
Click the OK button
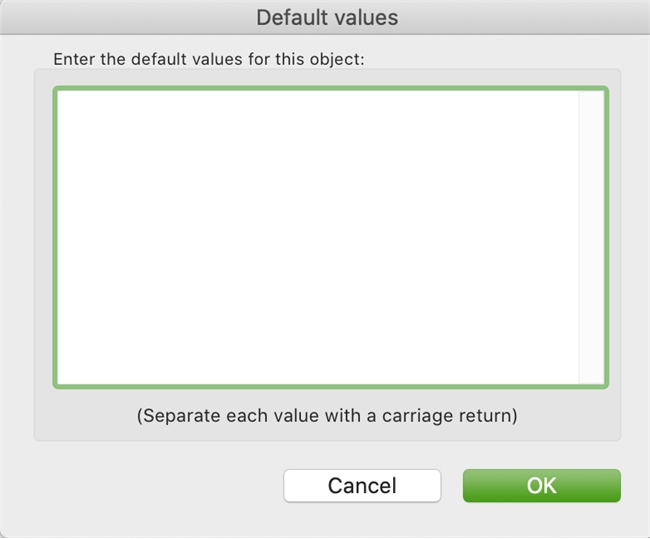(541, 486)
